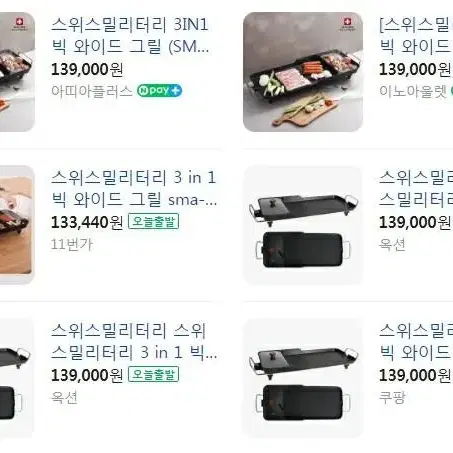Viewport: 453px width, 453px height.
Task: Open the 스위스밀리터리 스위스밀리터리 3 in 1 빅 listing
Action: (134, 341)
